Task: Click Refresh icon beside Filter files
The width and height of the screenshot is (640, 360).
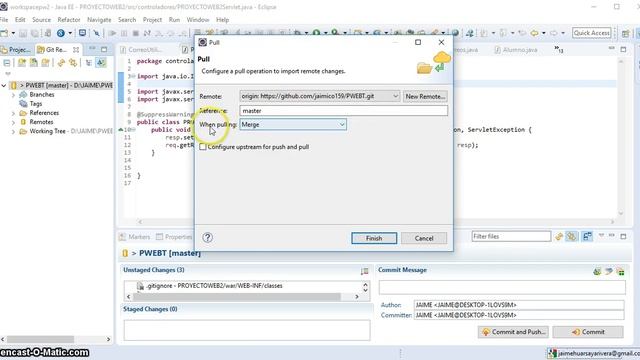Action: [x=559, y=236]
